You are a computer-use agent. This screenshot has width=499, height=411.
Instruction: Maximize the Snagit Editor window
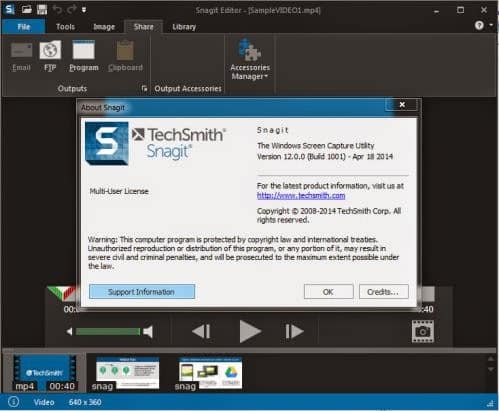(x=460, y=10)
